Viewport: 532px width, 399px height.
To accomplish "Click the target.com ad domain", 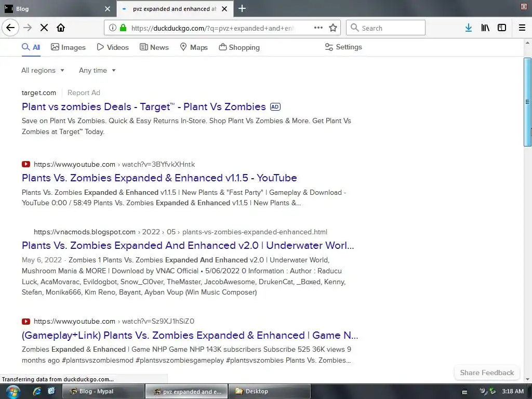I will point(38,92).
